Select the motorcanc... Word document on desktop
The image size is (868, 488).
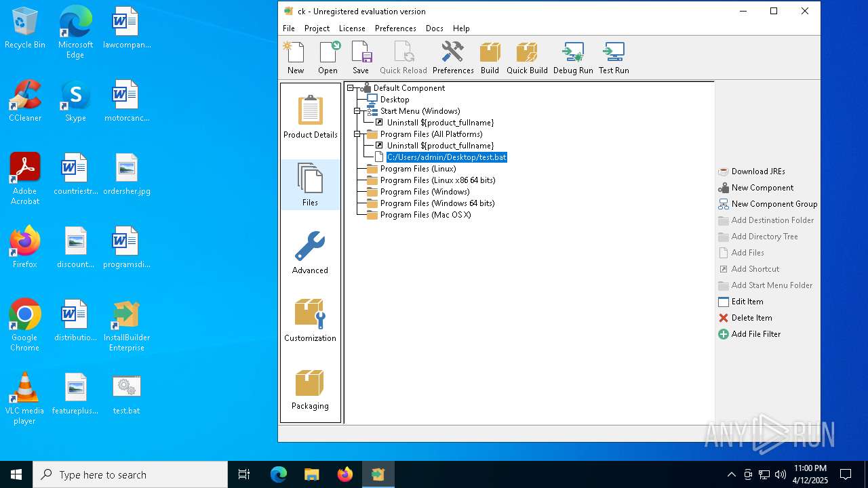[x=126, y=102]
